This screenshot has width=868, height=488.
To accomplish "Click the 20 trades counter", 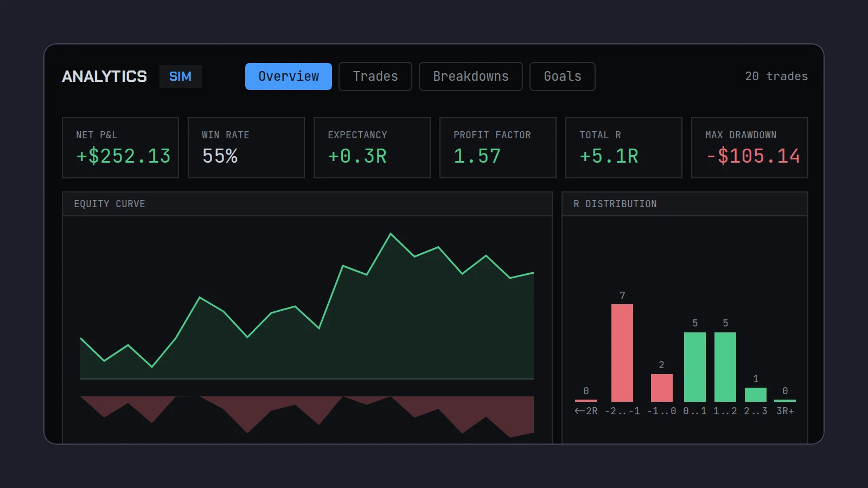I will click(776, 76).
